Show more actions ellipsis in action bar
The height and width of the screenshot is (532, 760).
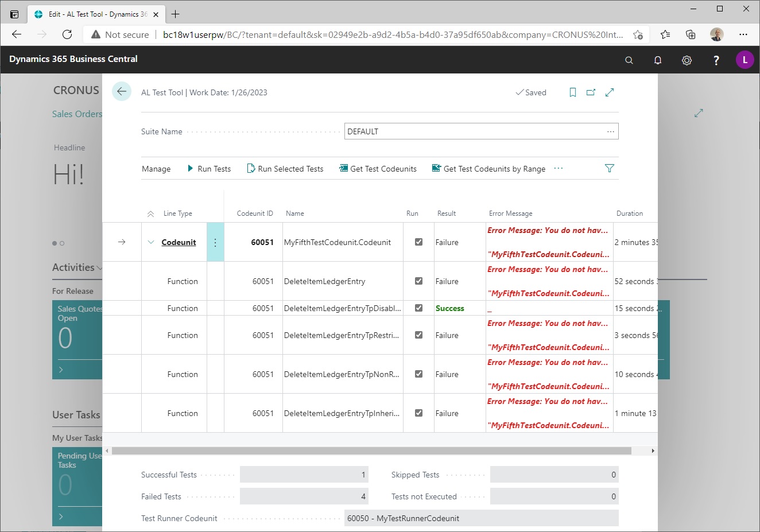click(x=559, y=168)
